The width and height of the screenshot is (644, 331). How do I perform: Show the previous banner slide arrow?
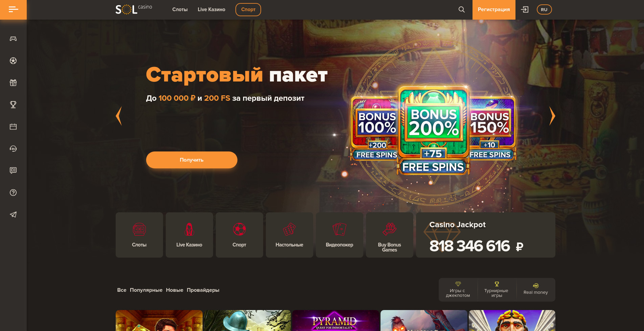(119, 116)
